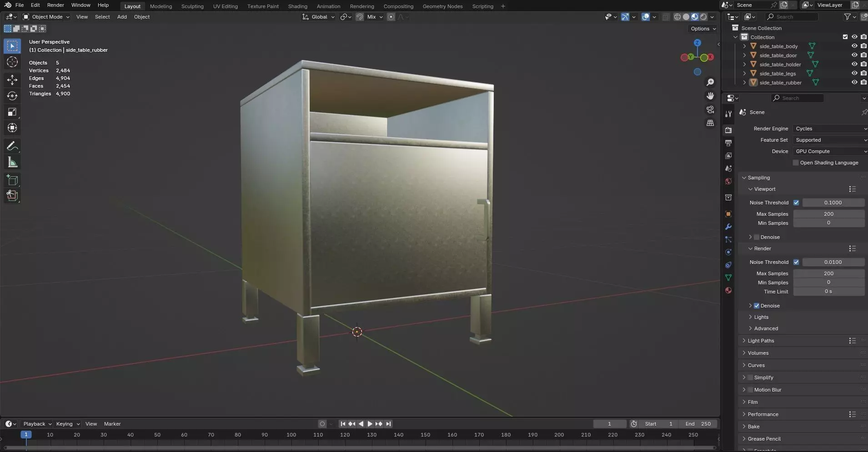Switch perspective/orthographic grid icon
Viewport: 868px width, 452px height.
710,123
